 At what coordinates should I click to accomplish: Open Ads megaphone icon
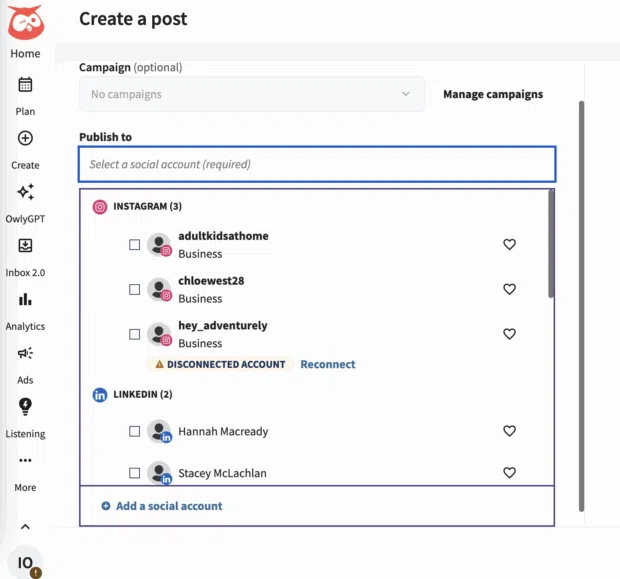[x=25, y=354]
